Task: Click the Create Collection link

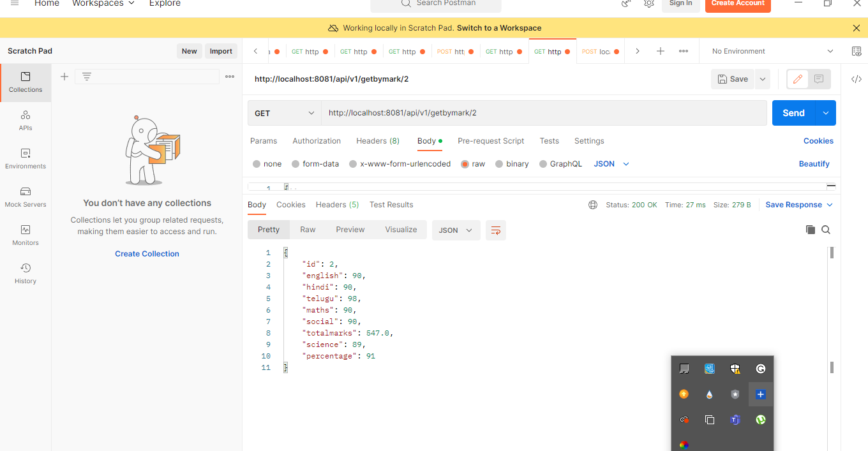Action: click(x=147, y=253)
